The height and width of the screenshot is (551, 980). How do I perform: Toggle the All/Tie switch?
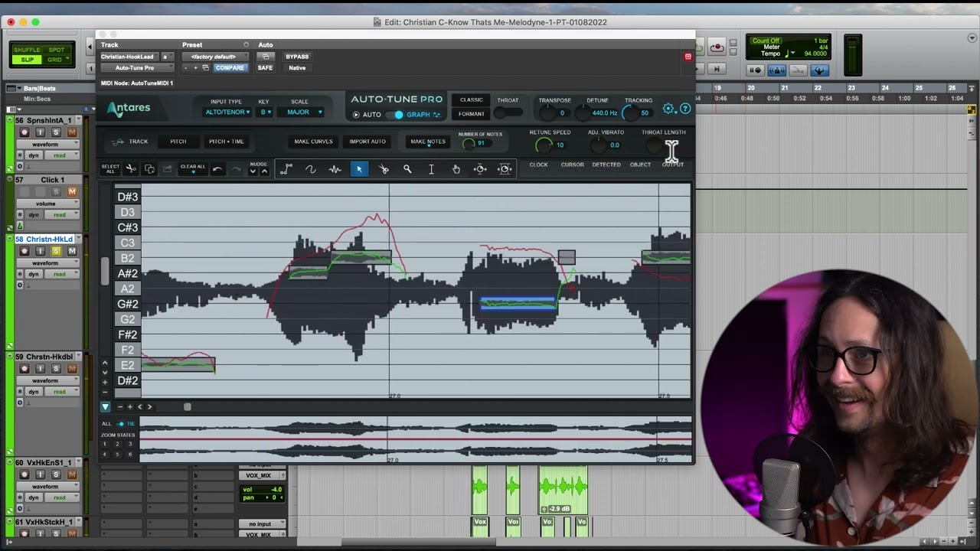(121, 423)
